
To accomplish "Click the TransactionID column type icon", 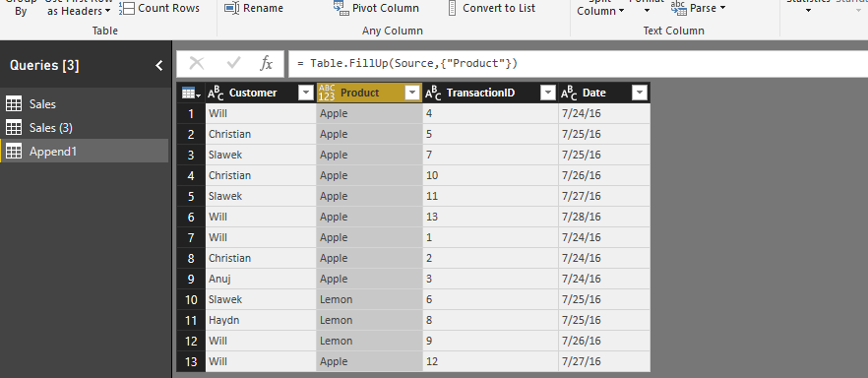I will [x=433, y=93].
